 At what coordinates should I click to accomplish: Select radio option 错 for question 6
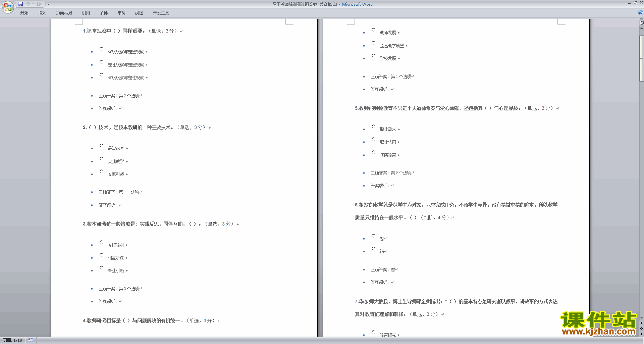(x=373, y=249)
